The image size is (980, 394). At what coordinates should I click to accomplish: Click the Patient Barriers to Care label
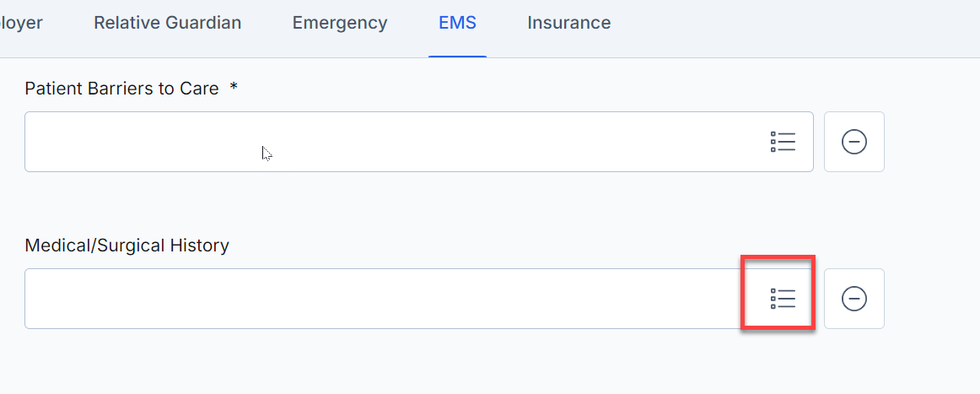coord(122,89)
